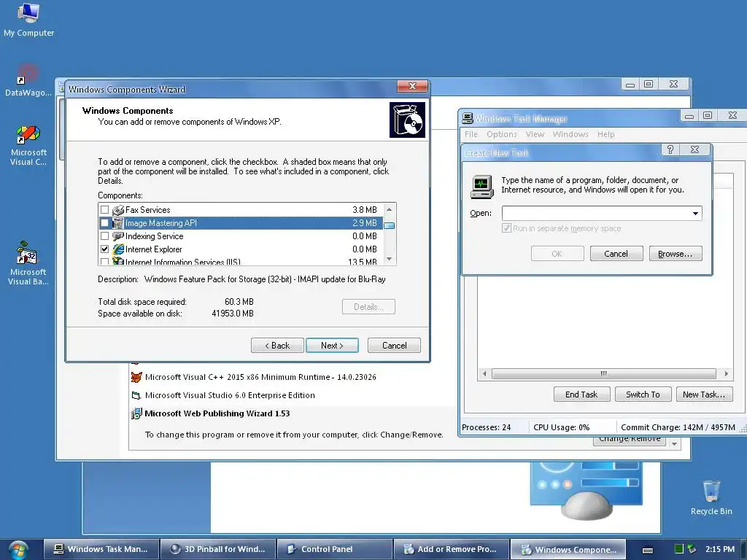Cancel the Windows Components Wizard
Screen dimensions: 747x560
tap(394, 345)
